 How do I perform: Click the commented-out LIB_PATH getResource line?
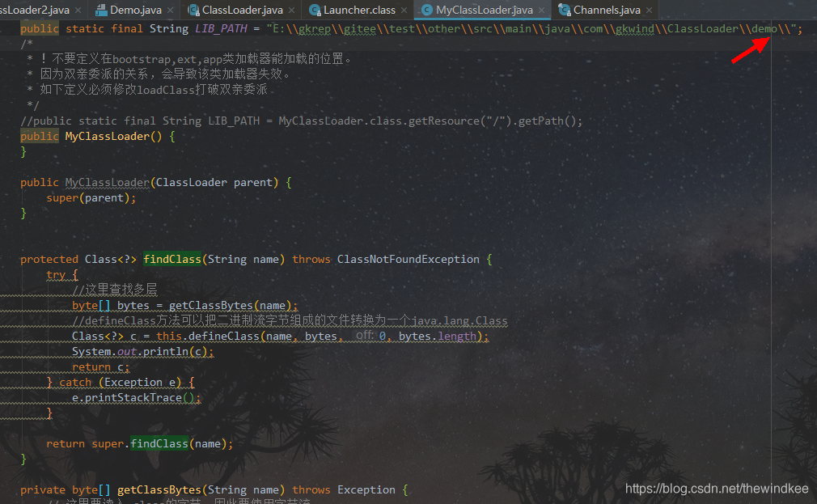301,121
